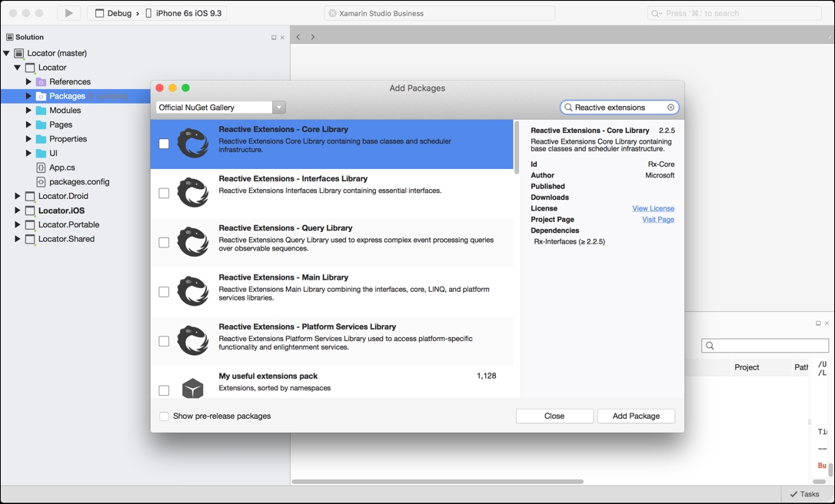Image resolution: width=835 pixels, height=504 pixels.
Task: Select the Locator.Shared project icon
Action: (x=30, y=240)
